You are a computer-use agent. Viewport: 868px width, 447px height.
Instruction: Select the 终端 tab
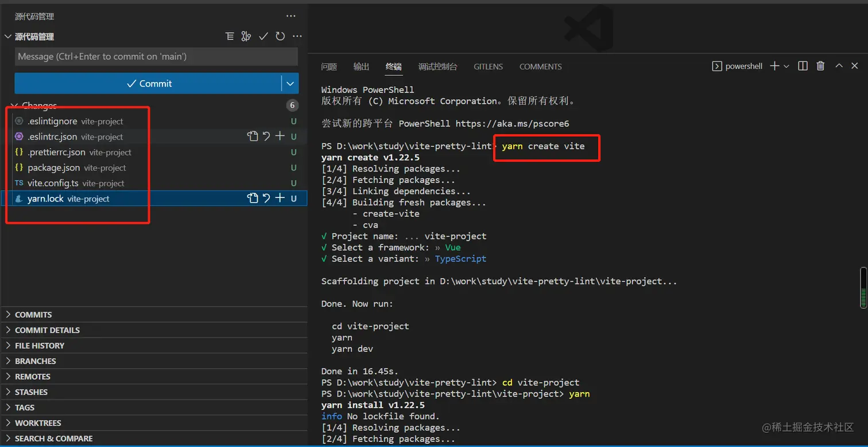394,67
